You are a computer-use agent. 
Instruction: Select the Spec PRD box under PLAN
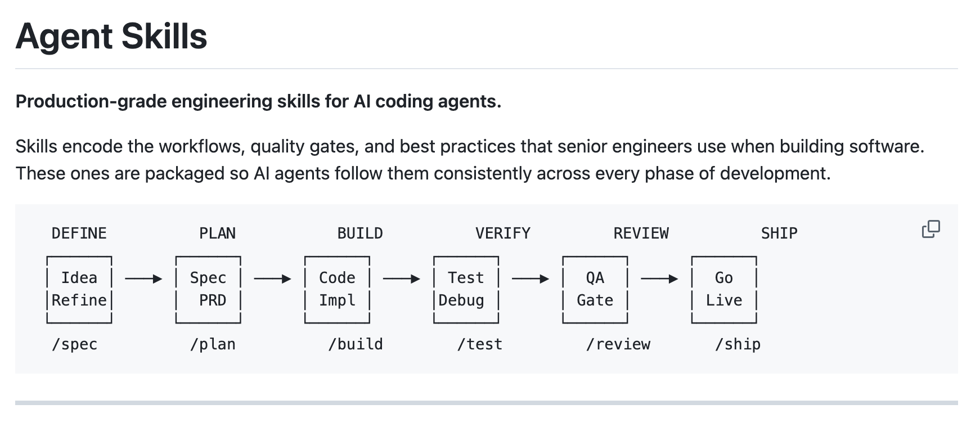[208, 289]
